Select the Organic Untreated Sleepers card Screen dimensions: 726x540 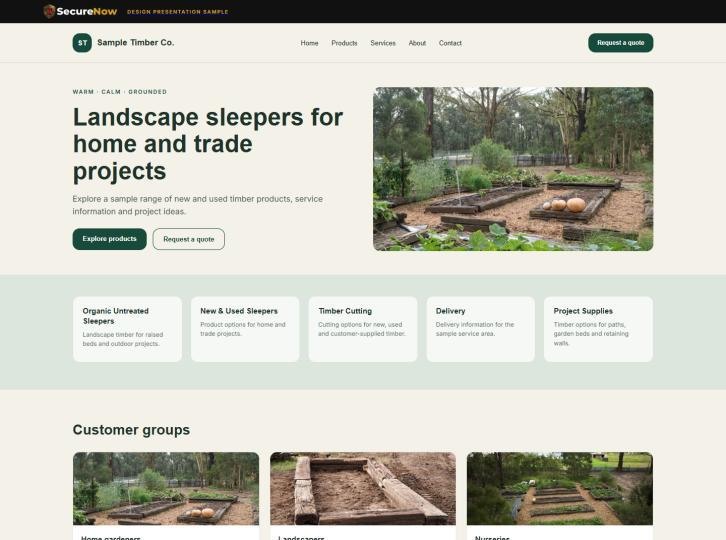coord(127,329)
